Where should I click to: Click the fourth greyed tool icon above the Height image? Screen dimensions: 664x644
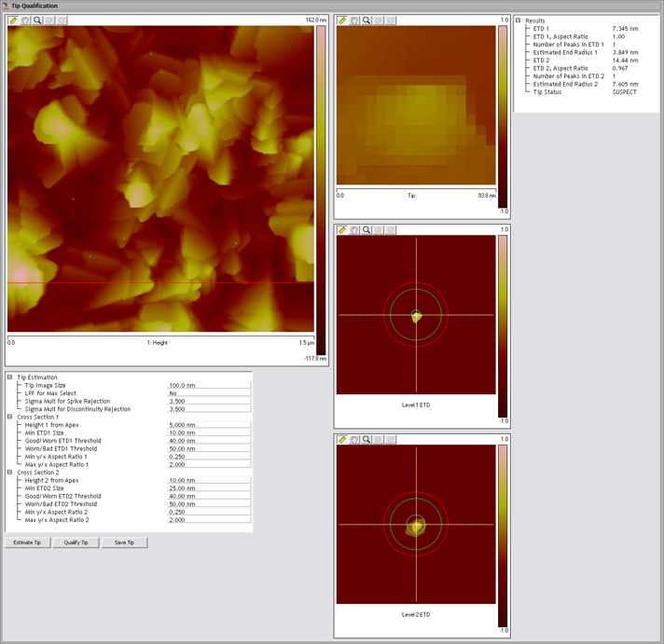pos(49,21)
